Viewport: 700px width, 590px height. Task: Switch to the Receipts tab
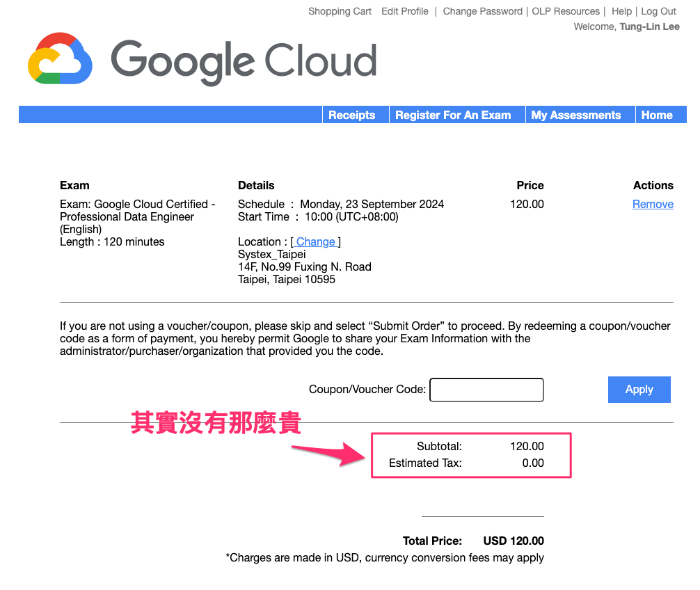[x=352, y=115]
